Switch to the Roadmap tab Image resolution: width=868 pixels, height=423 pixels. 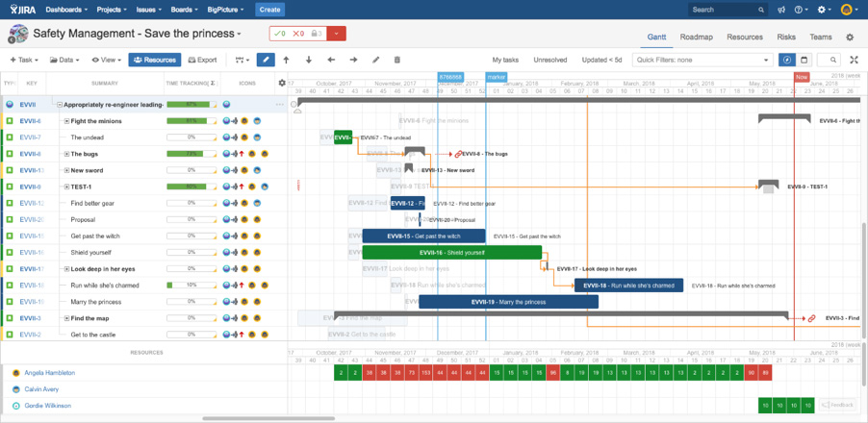pyautogui.click(x=697, y=37)
